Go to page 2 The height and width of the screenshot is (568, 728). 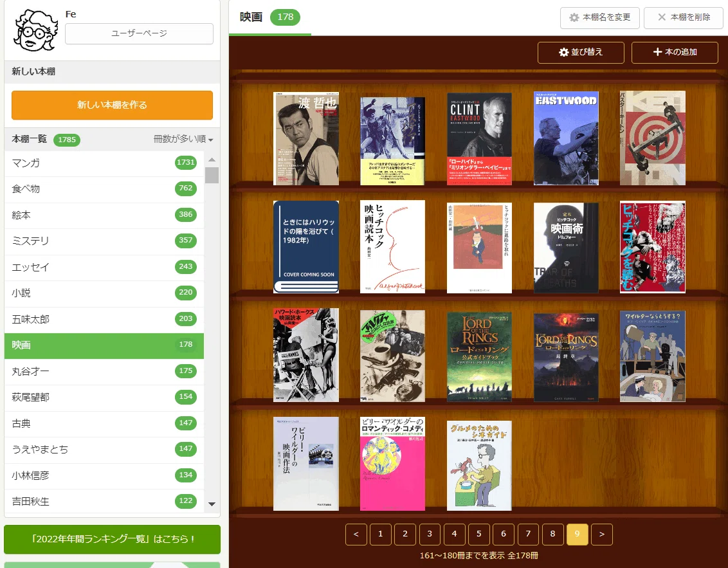tap(405, 534)
